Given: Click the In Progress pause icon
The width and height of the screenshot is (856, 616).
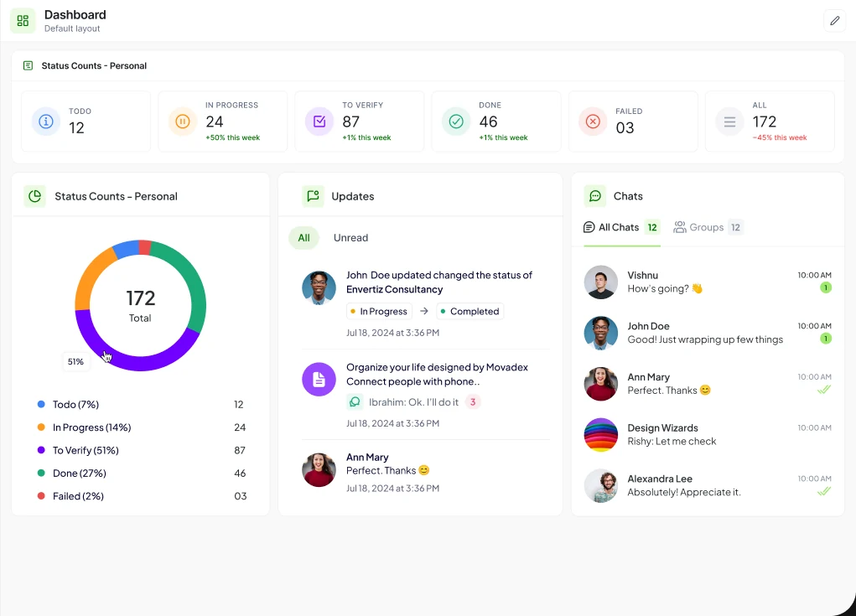Looking at the screenshot, I should [x=183, y=122].
